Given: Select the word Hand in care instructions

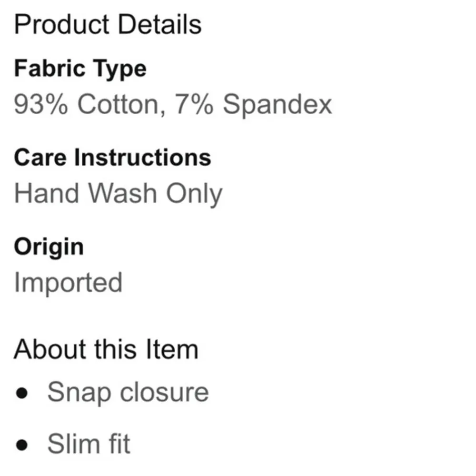Looking at the screenshot, I should point(48,193).
